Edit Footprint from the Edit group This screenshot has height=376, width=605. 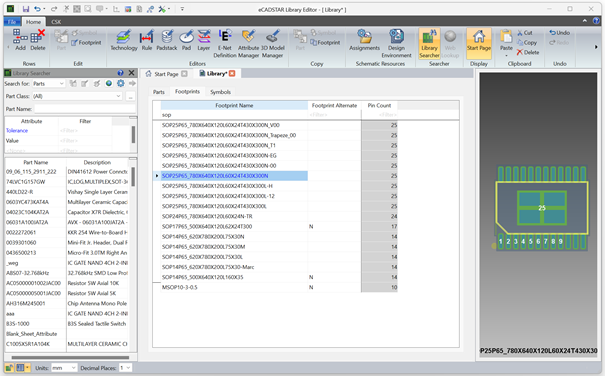point(86,43)
